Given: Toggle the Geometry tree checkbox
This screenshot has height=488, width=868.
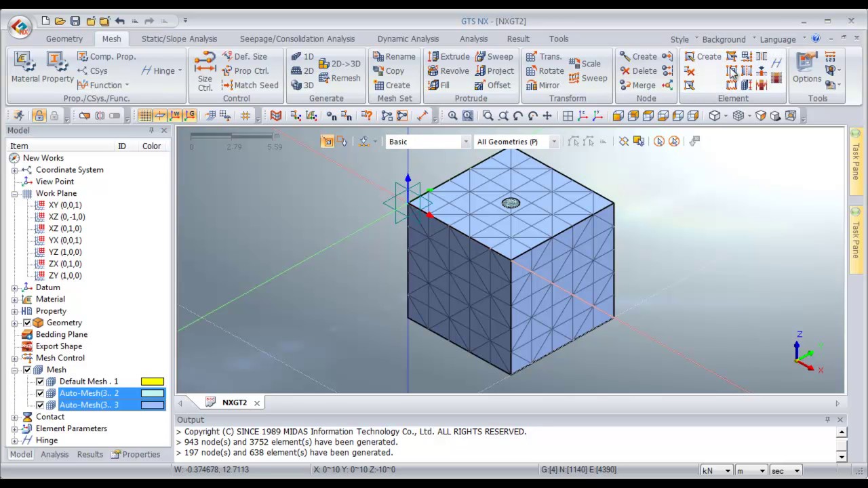Looking at the screenshot, I should tap(27, 323).
